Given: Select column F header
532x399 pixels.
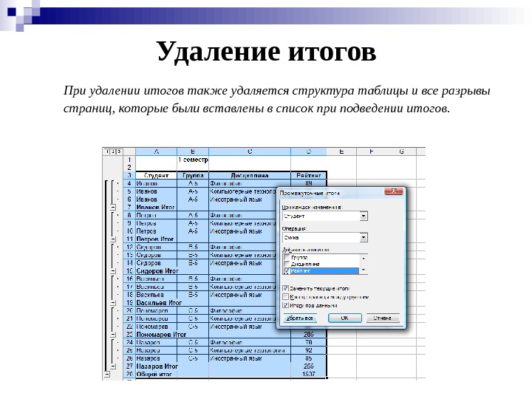Looking at the screenshot, I should [372, 151].
